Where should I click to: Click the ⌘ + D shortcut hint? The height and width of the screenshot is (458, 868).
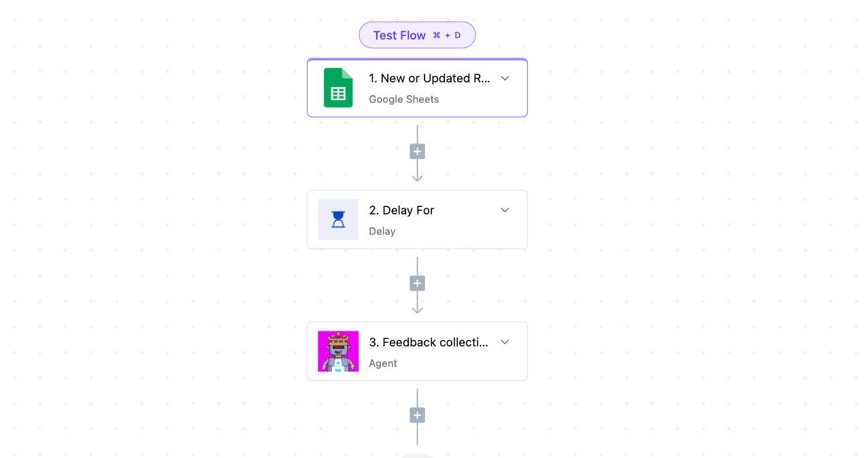tap(447, 35)
